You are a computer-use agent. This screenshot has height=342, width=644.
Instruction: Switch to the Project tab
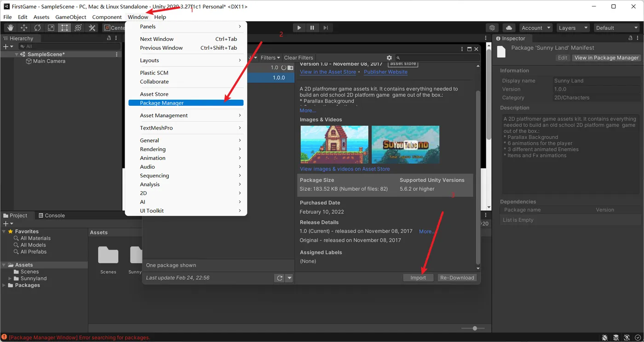tap(15, 216)
